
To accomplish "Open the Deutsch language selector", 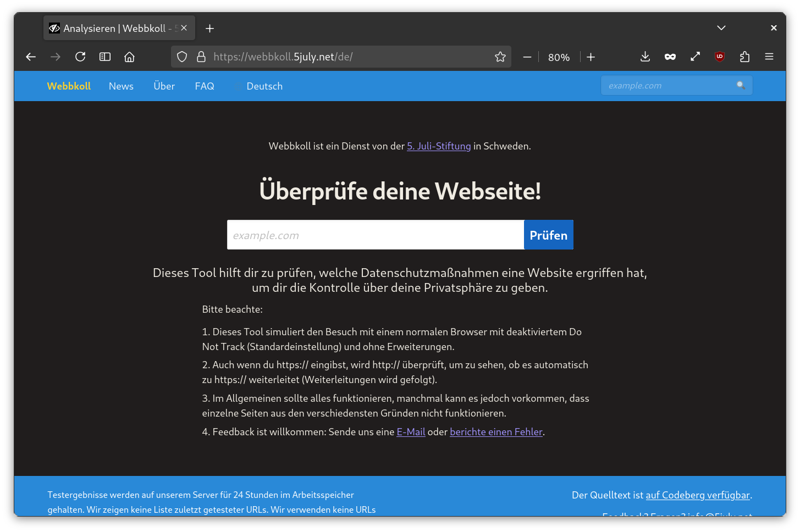I will pyautogui.click(x=258, y=86).
